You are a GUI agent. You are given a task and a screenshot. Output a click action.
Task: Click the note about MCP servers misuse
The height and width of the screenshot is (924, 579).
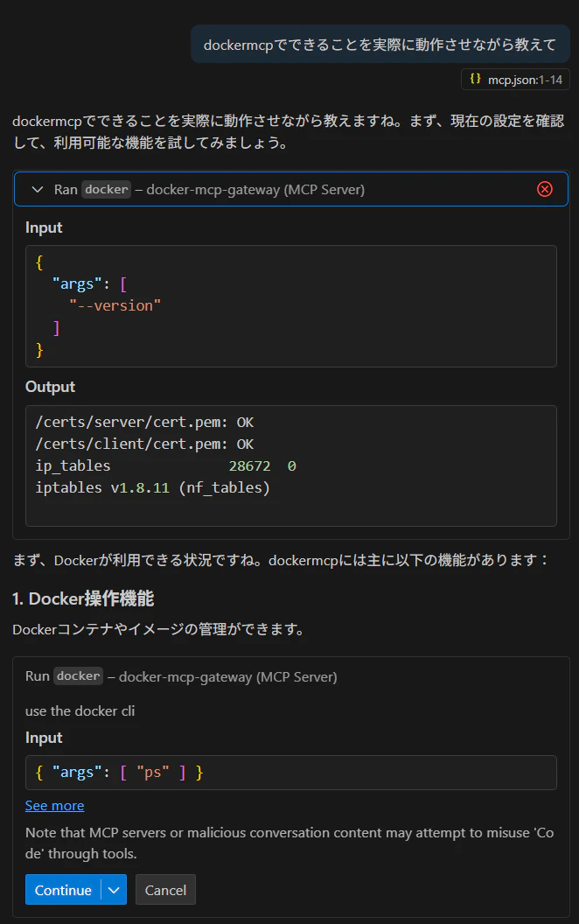(x=289, y=843)
